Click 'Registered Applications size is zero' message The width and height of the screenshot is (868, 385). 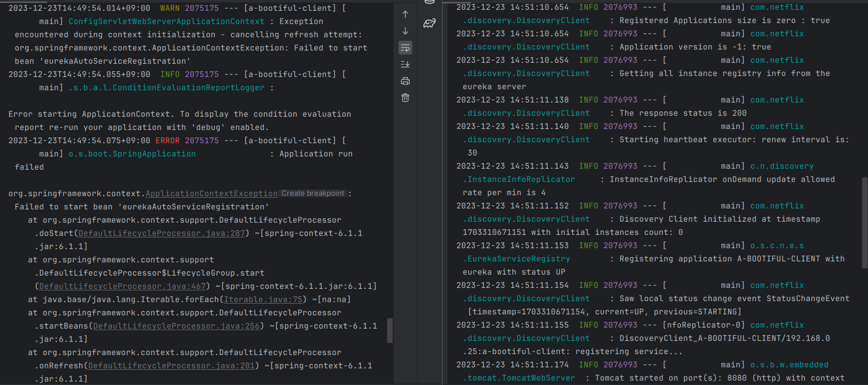pyautogui.click(x=725, y=21)
